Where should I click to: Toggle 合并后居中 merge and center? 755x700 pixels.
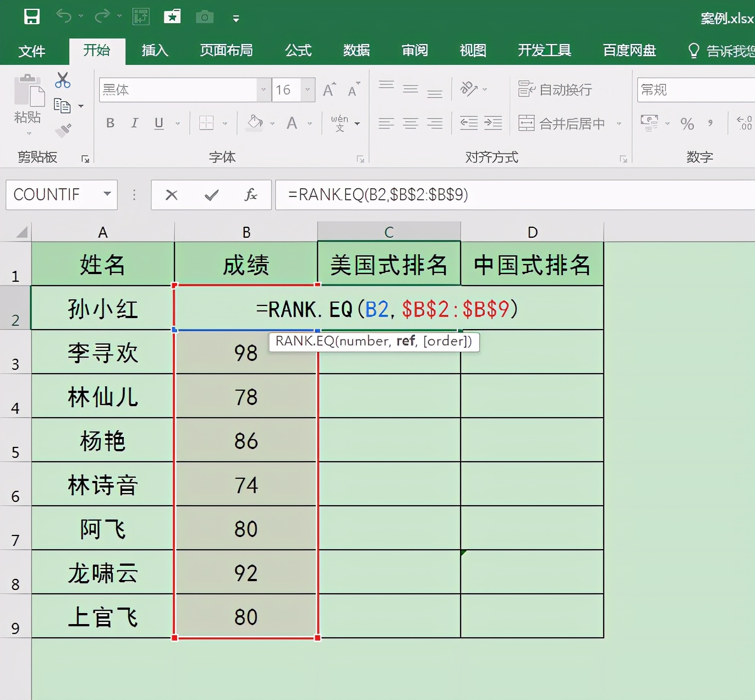[x=561, y=123]
